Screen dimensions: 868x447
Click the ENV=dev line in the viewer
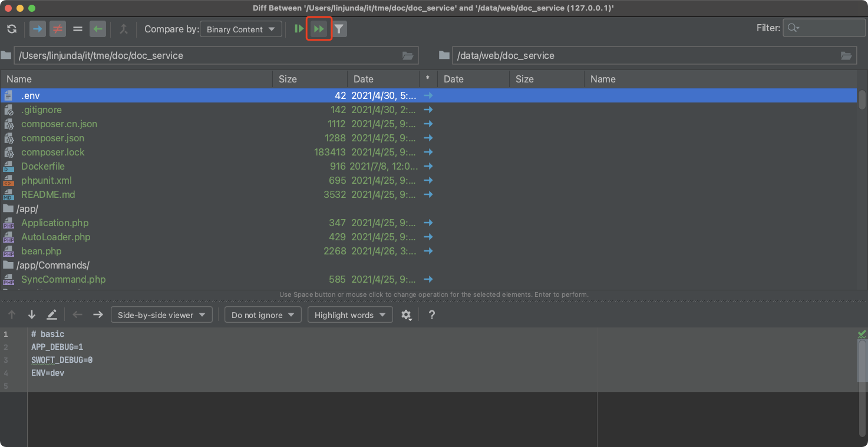coord(48,373)
